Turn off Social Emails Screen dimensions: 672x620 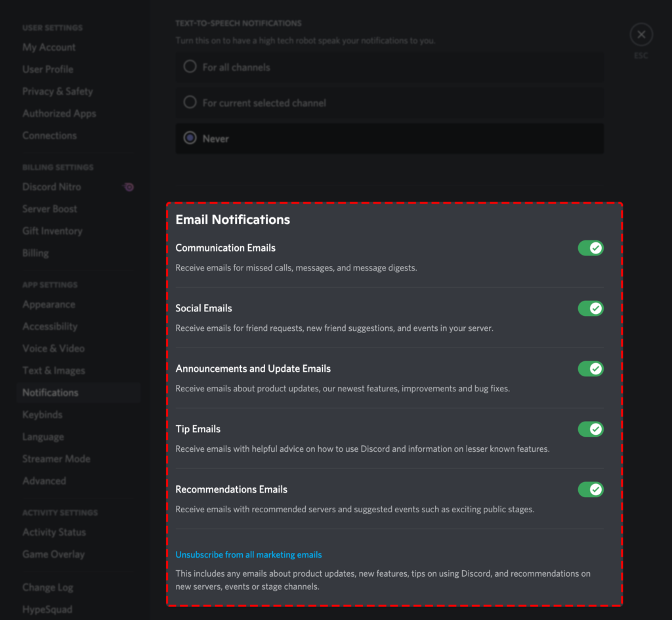pos(590,308)
